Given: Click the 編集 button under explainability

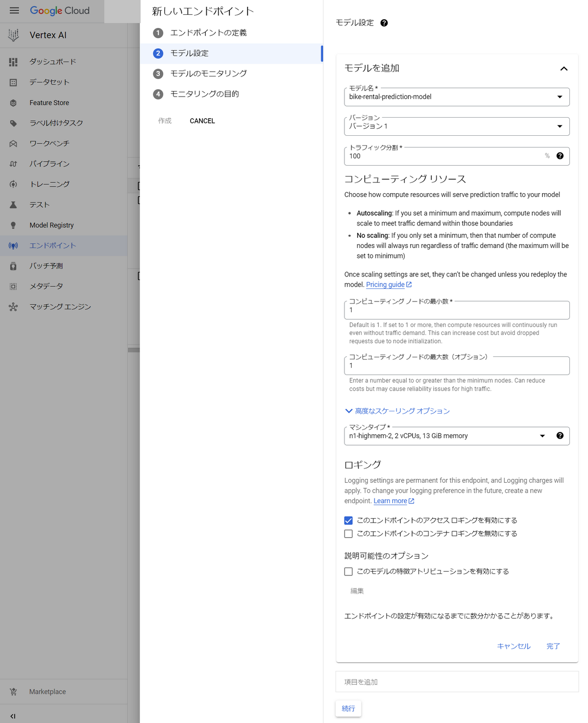Looking at the screenshot, I should click(x=357, y=591).
